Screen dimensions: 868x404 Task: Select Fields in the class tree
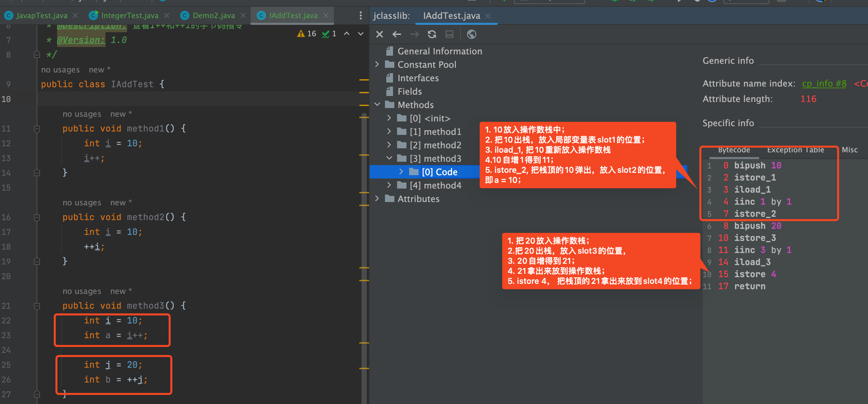409,92
